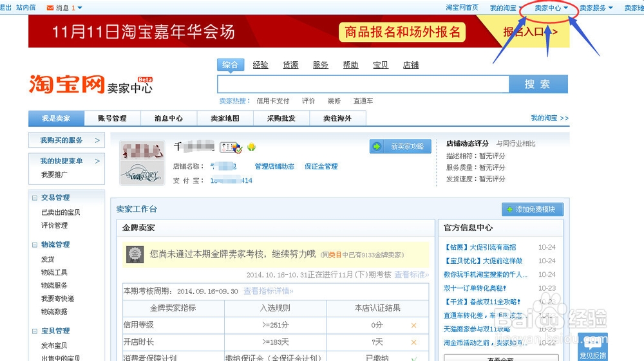Viewport: 644px width, 361px height.
Task: Click the gold medal icon beside seller name
Action: [251, 147]
